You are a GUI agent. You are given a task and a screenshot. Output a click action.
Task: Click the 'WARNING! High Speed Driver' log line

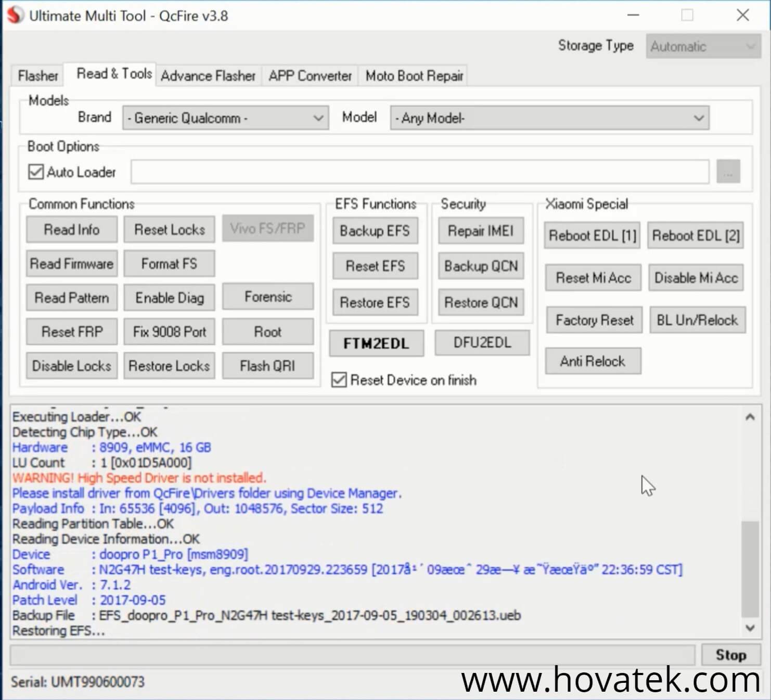(x=139, y=478)
